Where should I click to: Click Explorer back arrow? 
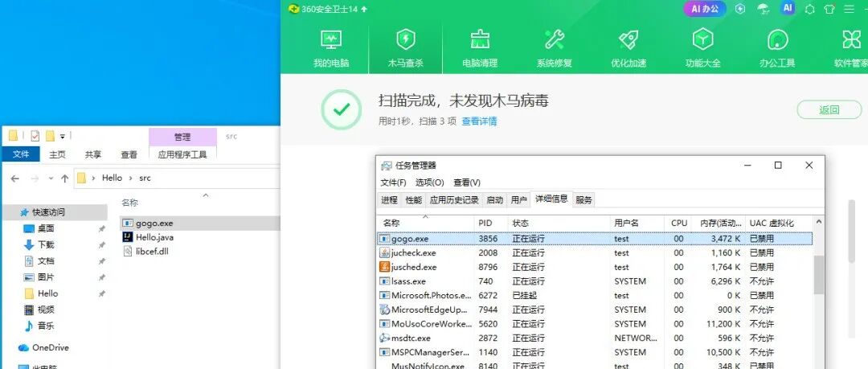[x=15, y=178]
